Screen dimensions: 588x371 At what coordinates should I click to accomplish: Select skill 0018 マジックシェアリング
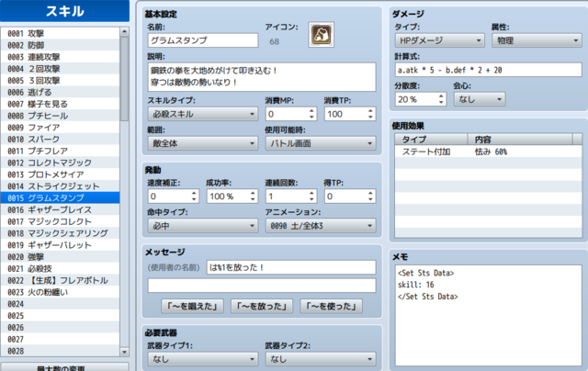60,233
